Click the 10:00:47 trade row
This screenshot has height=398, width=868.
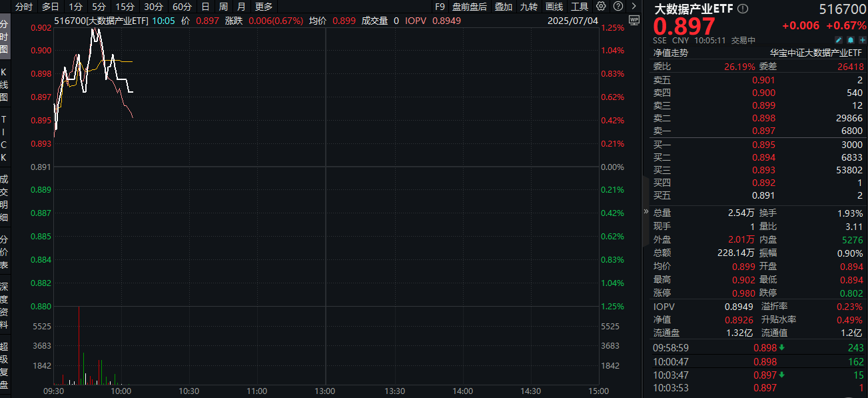(x=758, y=361)
